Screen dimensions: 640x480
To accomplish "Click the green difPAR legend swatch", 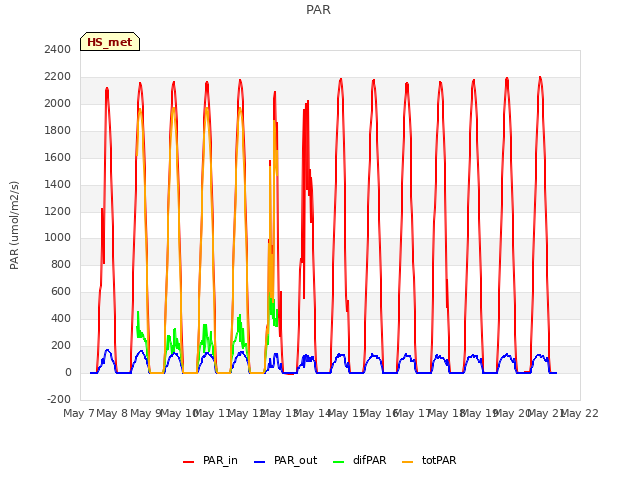I will 339,462.
